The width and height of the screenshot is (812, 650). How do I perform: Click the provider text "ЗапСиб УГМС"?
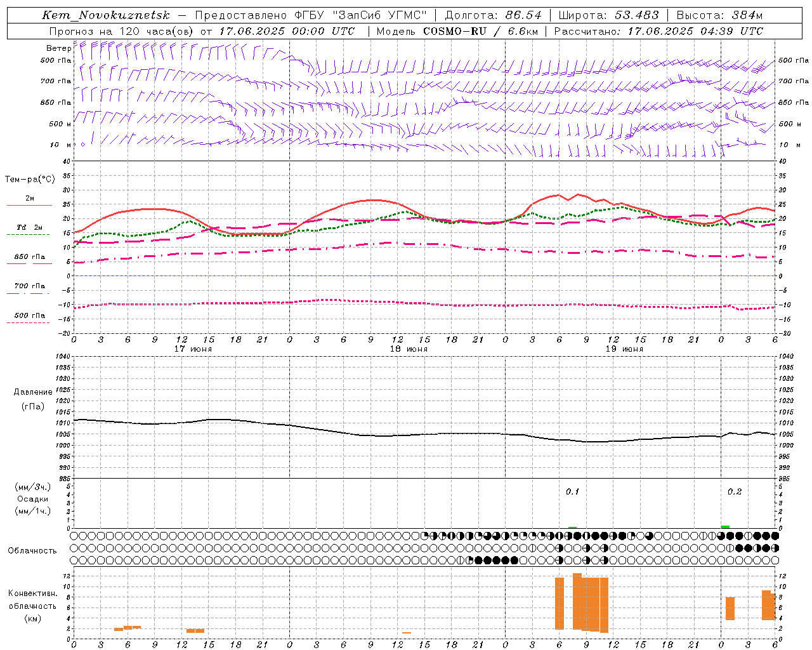380,15
